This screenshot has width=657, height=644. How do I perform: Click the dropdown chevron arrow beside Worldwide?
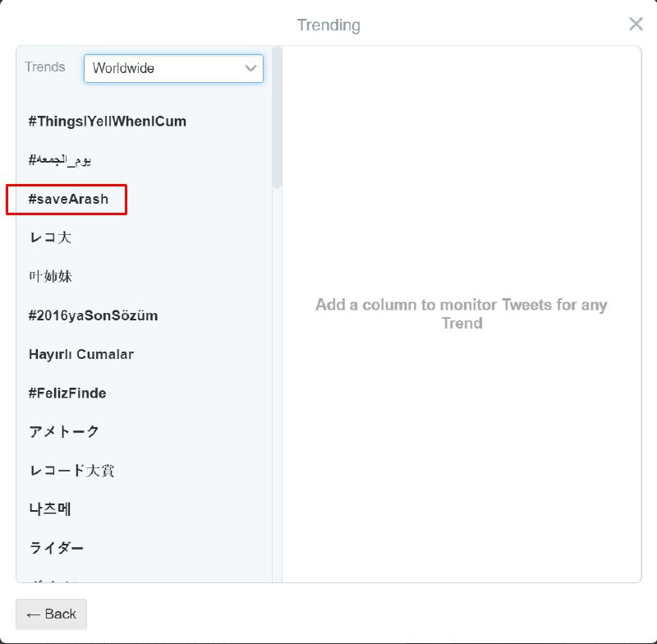point(251,68)
